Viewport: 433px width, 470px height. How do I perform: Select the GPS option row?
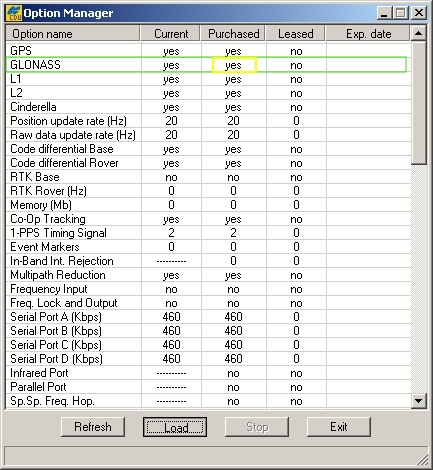[x=208, y=51]
